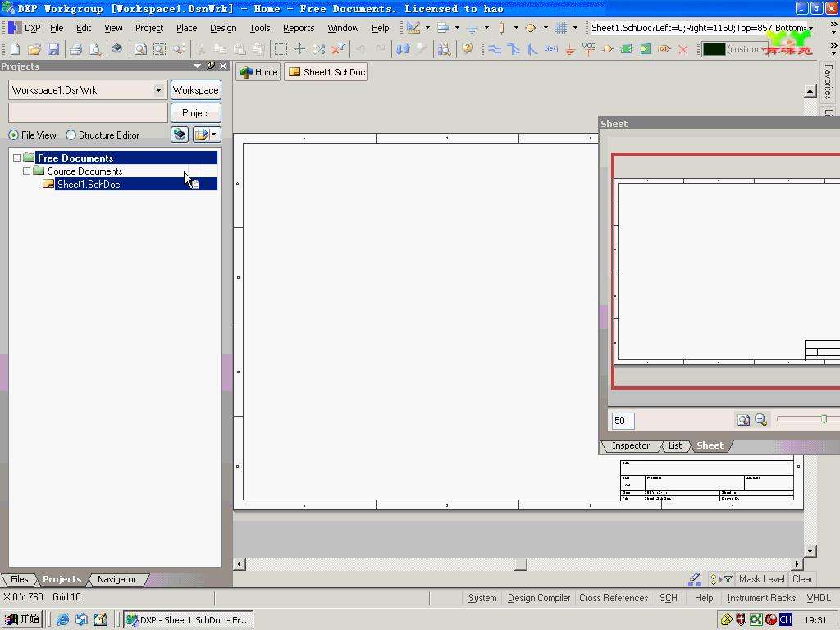This screenshot has width=840, height=630.
Task: Select the Place Bus Entry tool
Action: coord(532,49)
